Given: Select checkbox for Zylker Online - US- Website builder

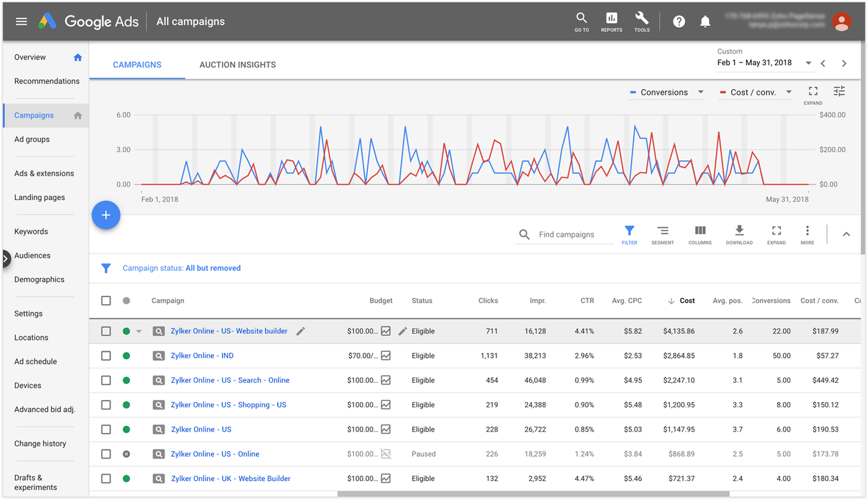Looking at the screenshot, I should click(106, 331).
